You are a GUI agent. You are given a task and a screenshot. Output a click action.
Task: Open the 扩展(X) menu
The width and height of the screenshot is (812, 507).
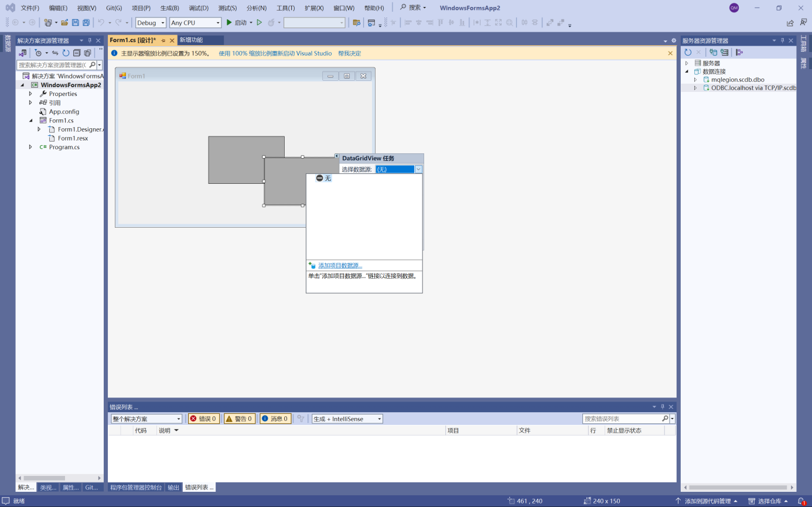pyautogui.click(x=314, y=8)
